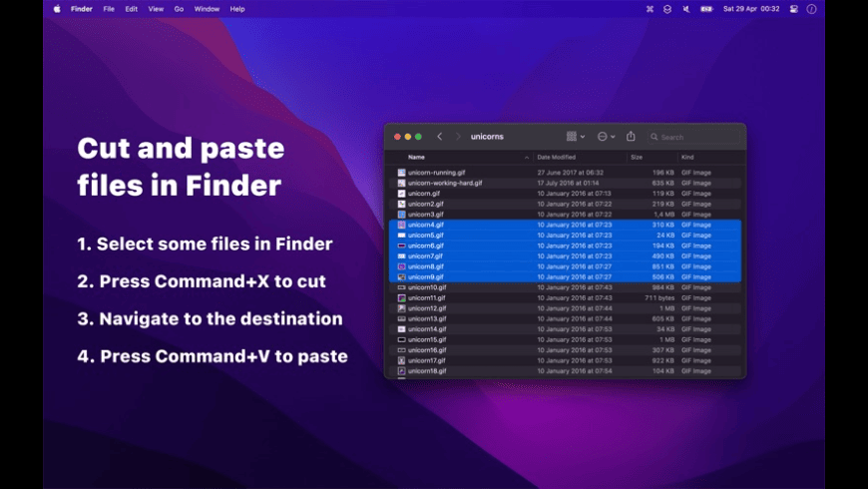Click the battery status icon

706,9
